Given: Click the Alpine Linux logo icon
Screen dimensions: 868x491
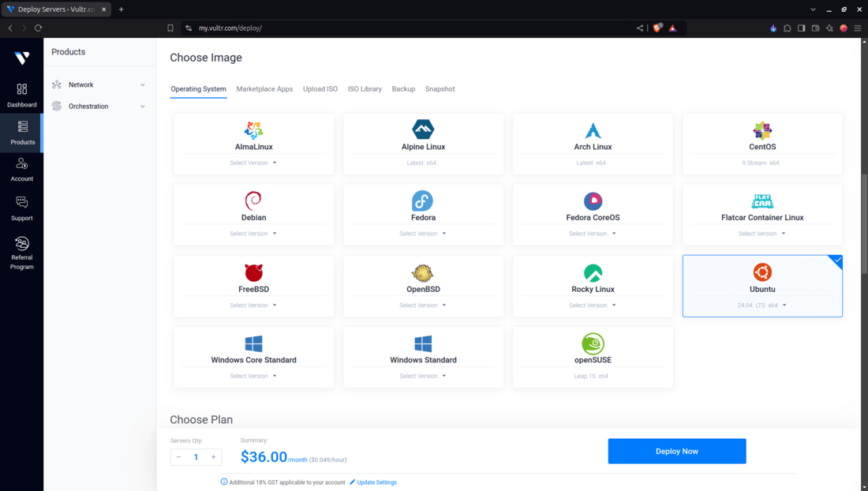Looking at the screenshot, I should click(x=423, y=129).
